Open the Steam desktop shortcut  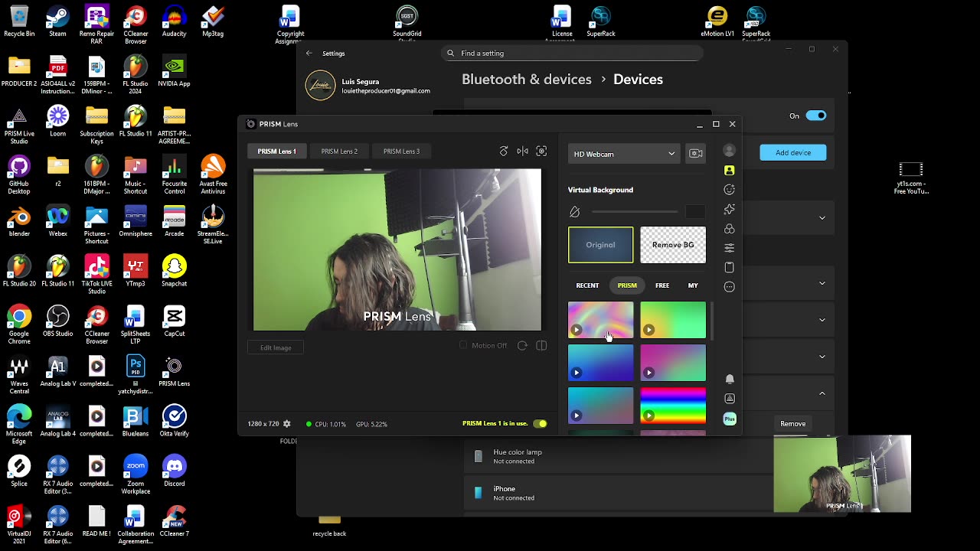[x=58, y=21]
